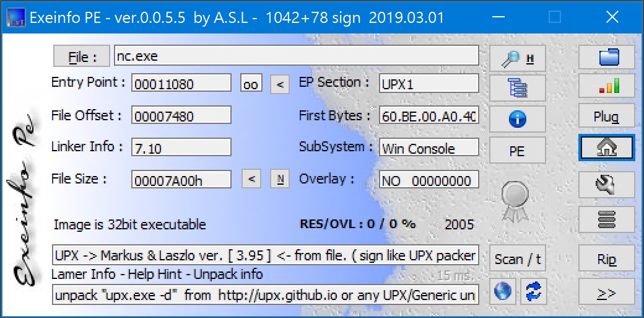Close the Exeinfo PE window
The width and height of the screenshot is (644, 318).
coord(612,17)
